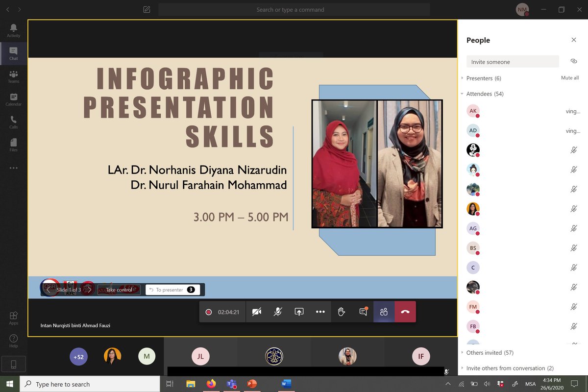Show the meeting conversation
The height and width of the screenshot is (392, 588).
pyautogui.click(x=363, y=312)
